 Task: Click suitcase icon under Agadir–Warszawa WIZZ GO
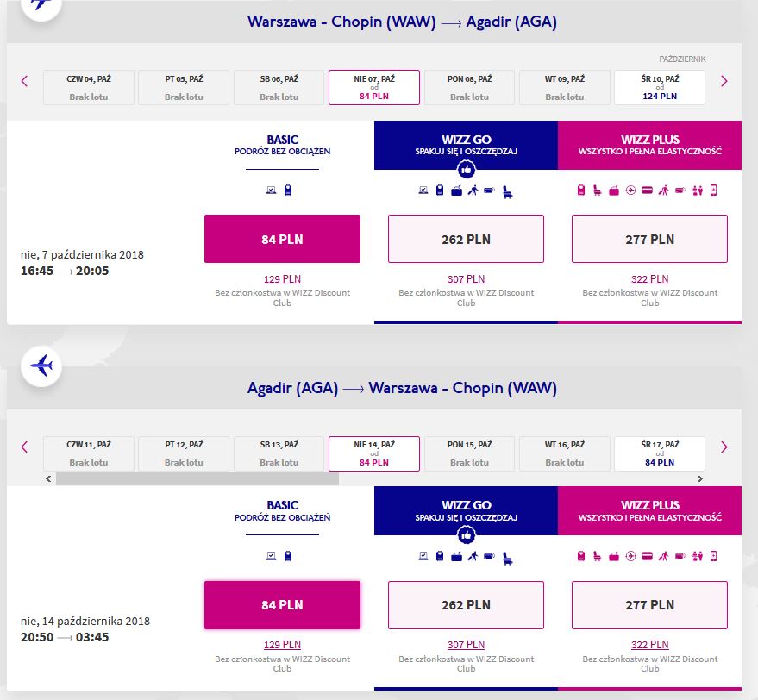(456, 556)
